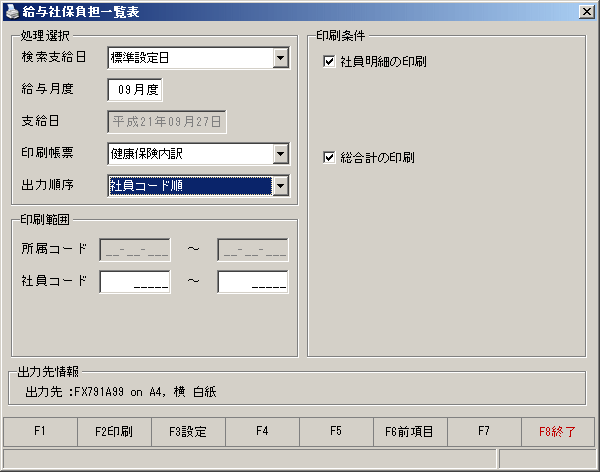The image size is (600, 472).
Task: Click the 給与月度 input showing 09月度
Action: (135, 90)
